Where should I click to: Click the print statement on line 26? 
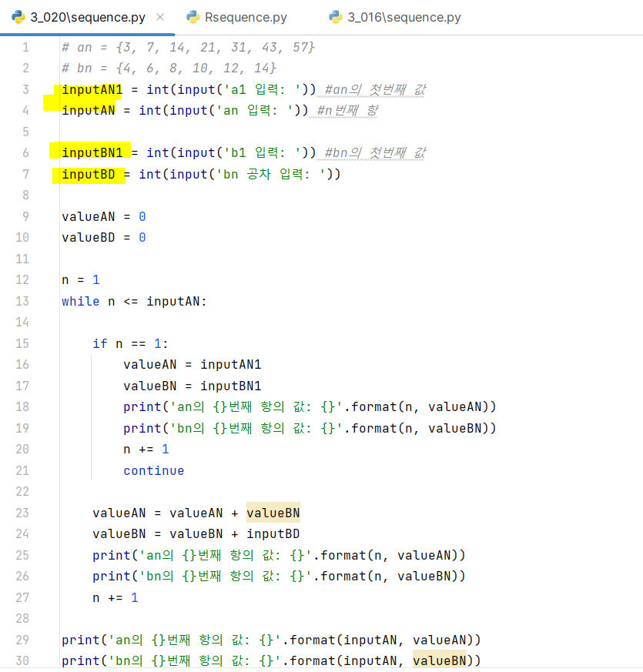(x=279, y=577)
